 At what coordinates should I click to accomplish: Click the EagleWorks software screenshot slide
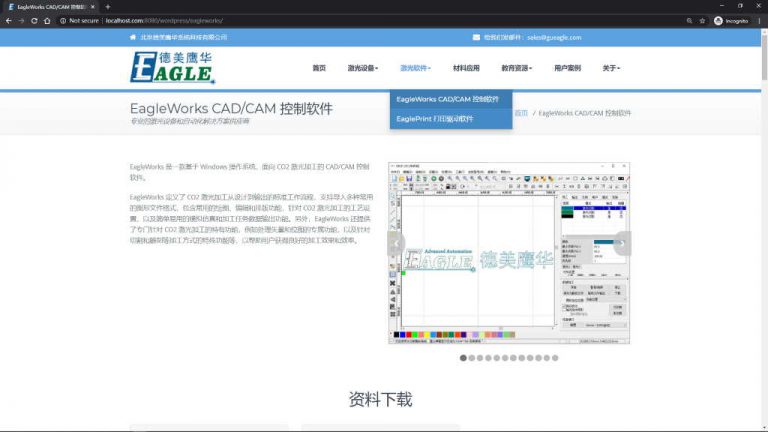(x=509, y=253)
